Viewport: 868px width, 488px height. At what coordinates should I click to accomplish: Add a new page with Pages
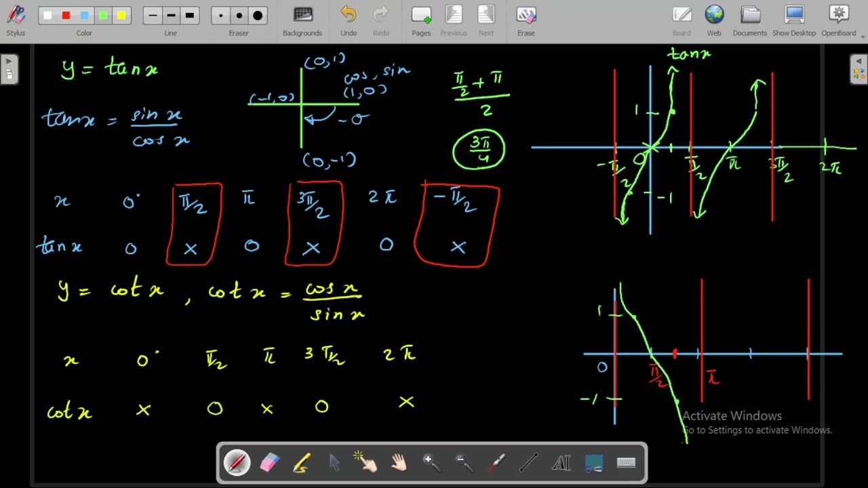tap(421, 20)
